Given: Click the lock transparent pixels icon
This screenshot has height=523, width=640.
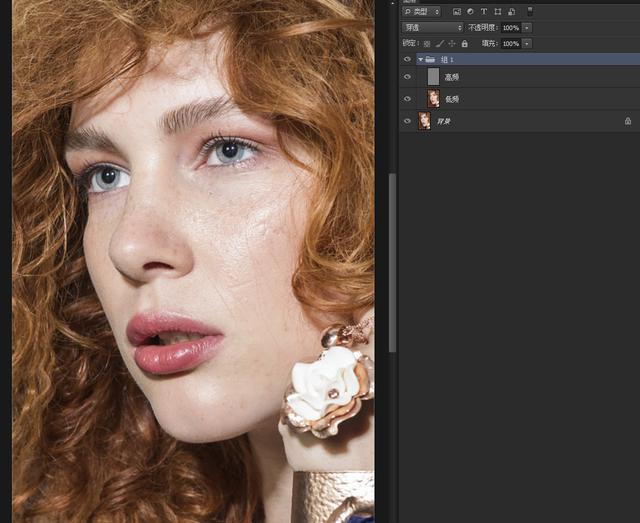Looking at the screenshot, I should pos(427,44).
